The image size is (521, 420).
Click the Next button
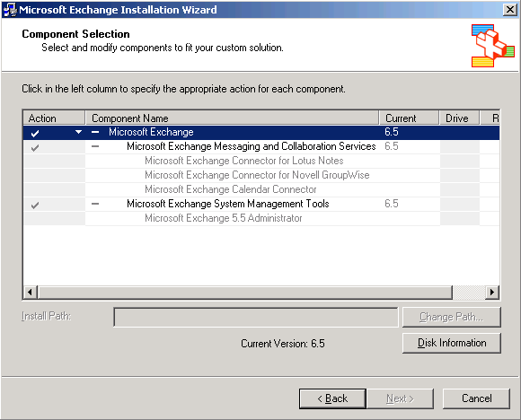point(400,398)
